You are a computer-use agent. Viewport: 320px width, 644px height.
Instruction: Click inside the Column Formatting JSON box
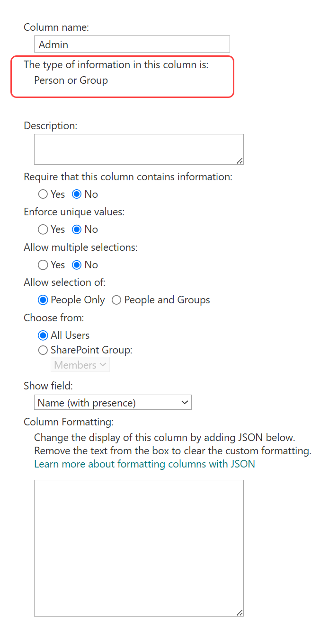coord(138,547)
